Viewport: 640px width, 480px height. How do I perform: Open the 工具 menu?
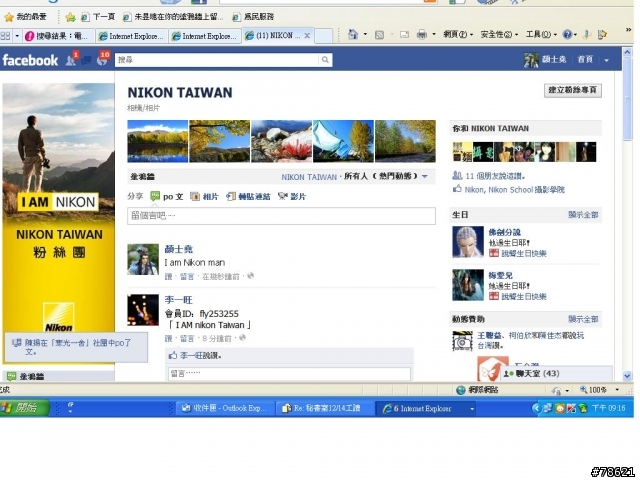tap(540, 35)
